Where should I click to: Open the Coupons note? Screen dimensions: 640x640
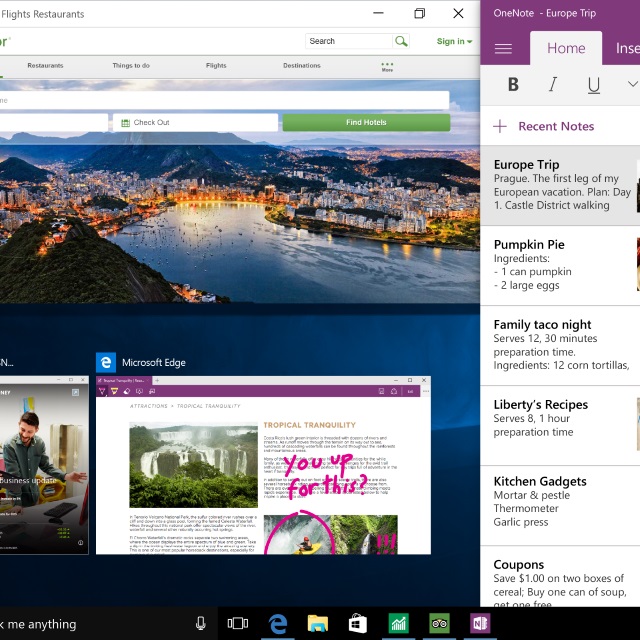[560, 576]
